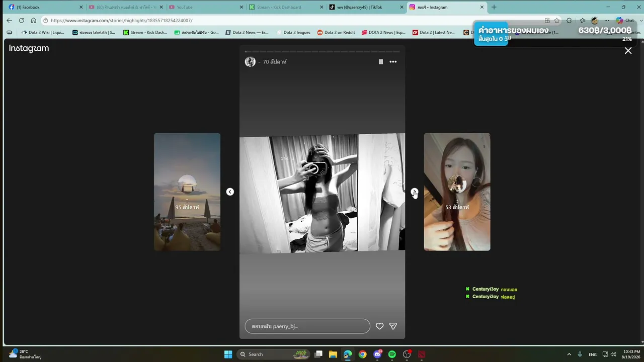Screen dimensions: 644x362
Task: Open Discord from the taskbar
Action: tap(377, 354)
